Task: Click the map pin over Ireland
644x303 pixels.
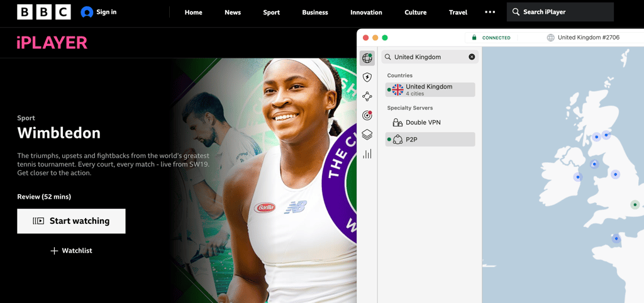Action: tap(578, 177)
